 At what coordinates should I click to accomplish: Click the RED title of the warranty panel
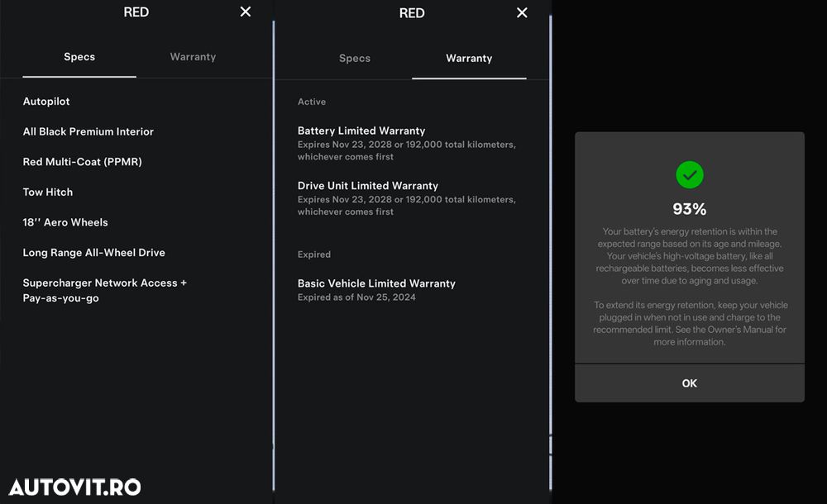point(412,13)
